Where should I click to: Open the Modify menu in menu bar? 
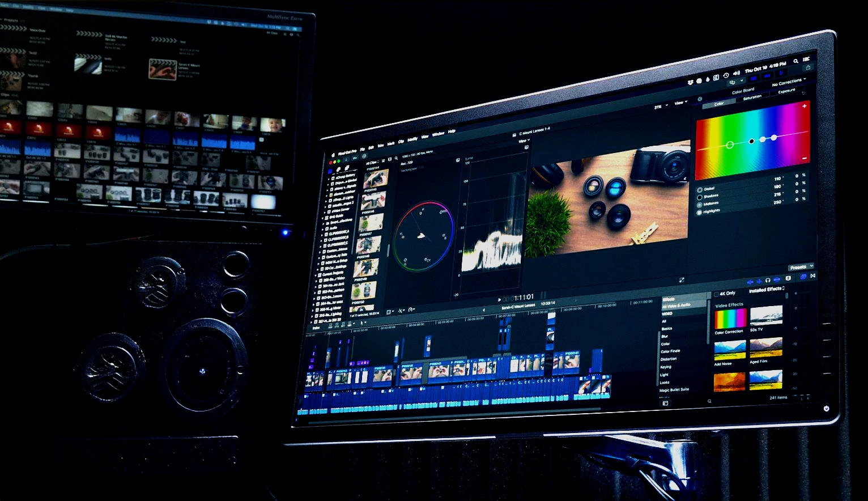[x=412, y=139]
